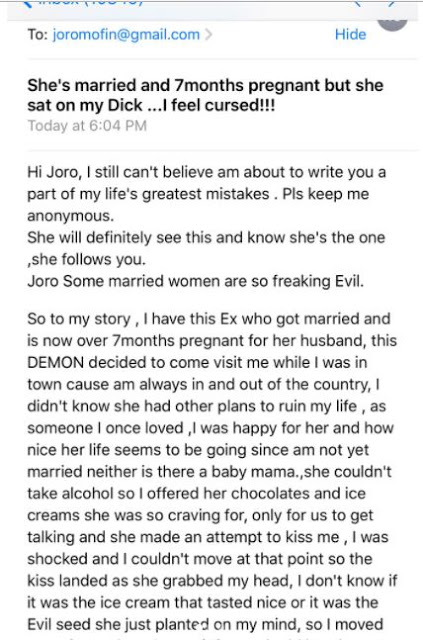Tap the previous message arrow in the header
The width and height of the screenshot is (423, 640).
click(x=358, y=4)
